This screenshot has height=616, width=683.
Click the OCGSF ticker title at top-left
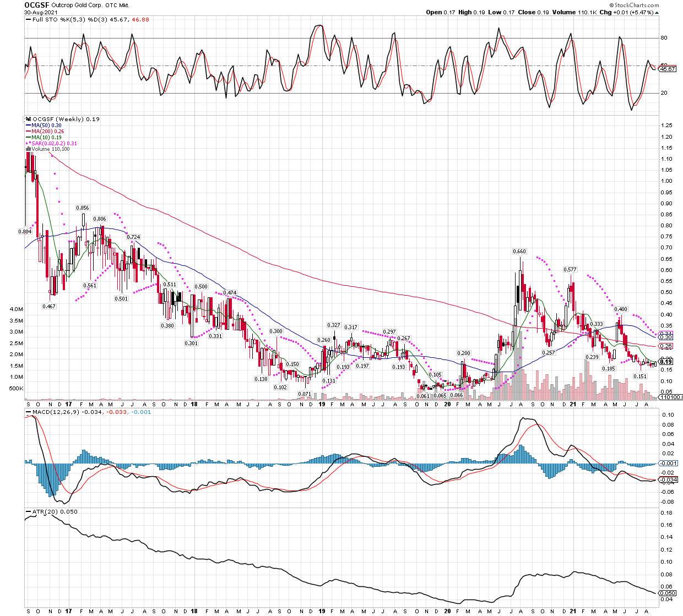click(x=37, y=4)
